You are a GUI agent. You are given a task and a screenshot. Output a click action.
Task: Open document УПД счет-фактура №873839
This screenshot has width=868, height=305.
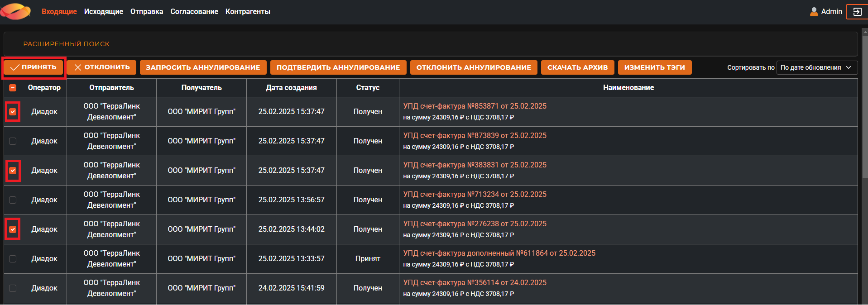point(475,135)
